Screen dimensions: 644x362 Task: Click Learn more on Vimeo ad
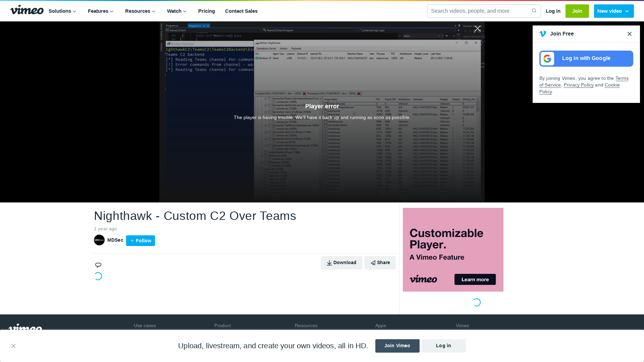pyautogui.click(x=475, y=280)
